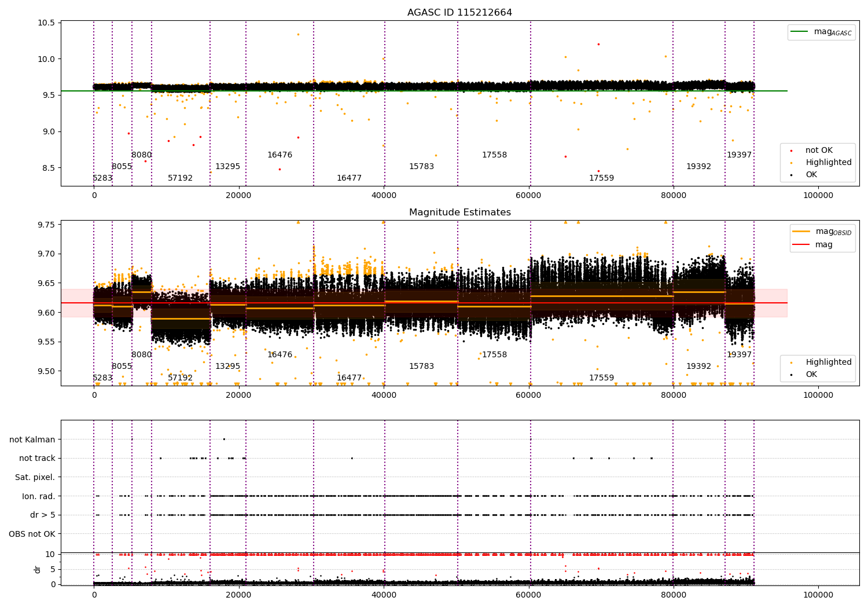Click the orange outlier point near magnitude 10.3
This screenshot has height=608, width=868.
pyautogui.click(x=298, y=34)
